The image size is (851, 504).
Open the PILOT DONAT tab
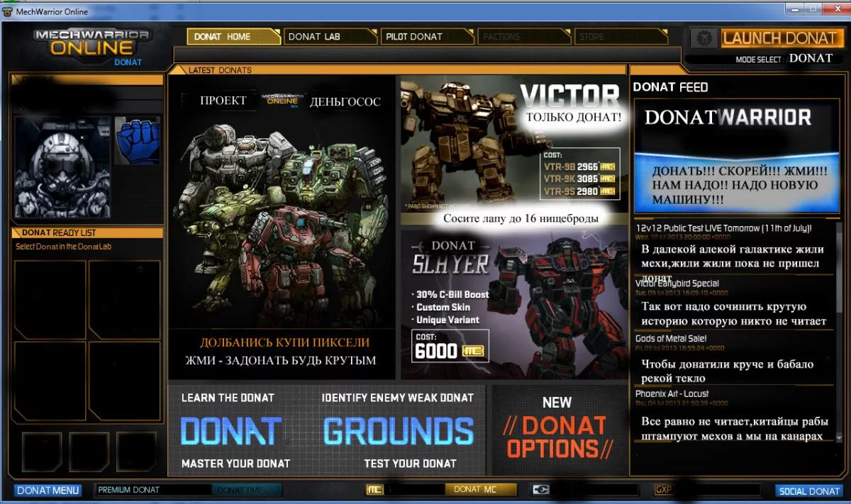coord(427,36)
